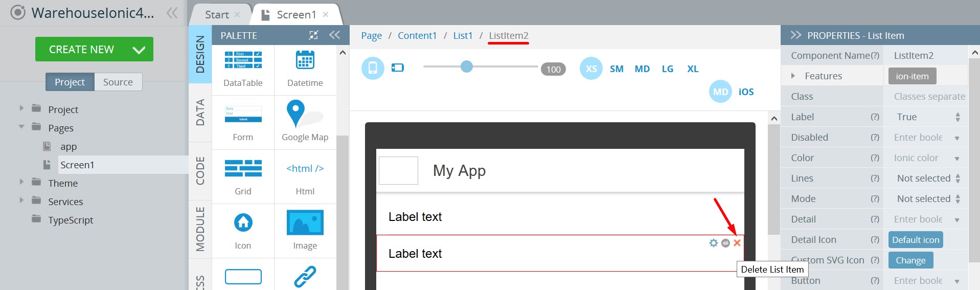The height and width of the screenshot is (290, 980).
Task: Click the ion-item features button
Action: coord(912,76)
